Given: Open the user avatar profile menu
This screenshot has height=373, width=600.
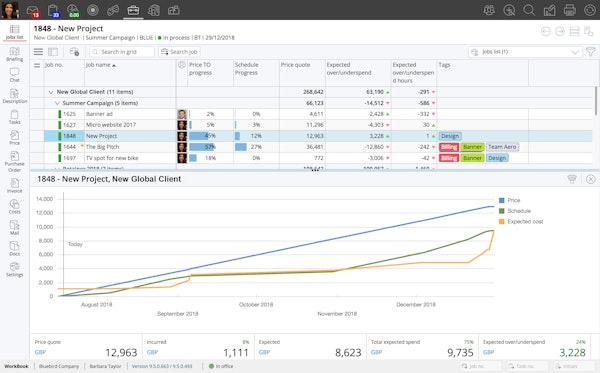Looking at the screenshot, I should (10, 10).
